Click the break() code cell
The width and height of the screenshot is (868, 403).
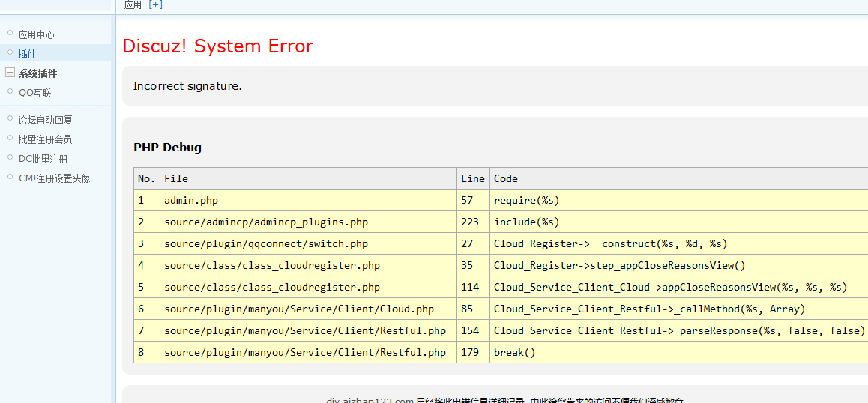[678, 352]
